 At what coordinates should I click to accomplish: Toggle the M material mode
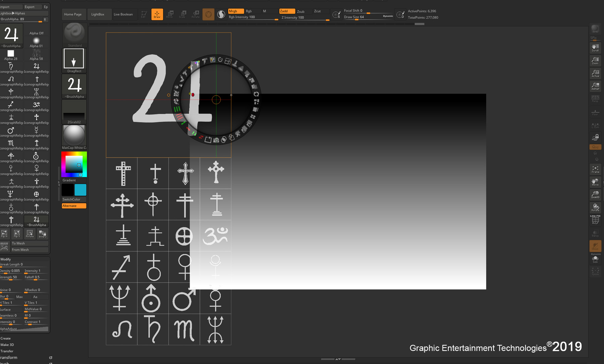(x=269, y=11)
